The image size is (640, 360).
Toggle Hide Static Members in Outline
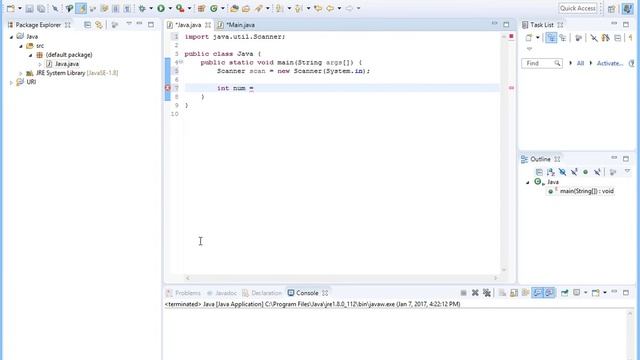(x=574, y=172)
